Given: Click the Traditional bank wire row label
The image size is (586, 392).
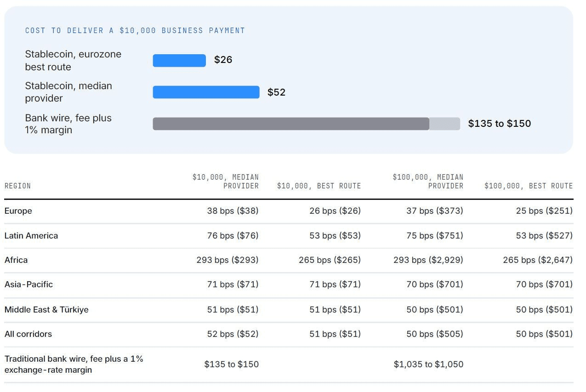Looking at the screenshot, I should pos(74,364).
